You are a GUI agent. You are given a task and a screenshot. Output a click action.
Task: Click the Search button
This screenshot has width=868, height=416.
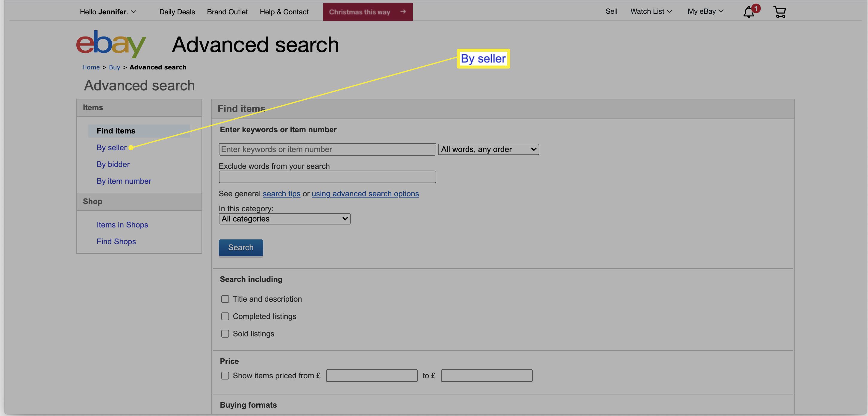click(241, 248)
